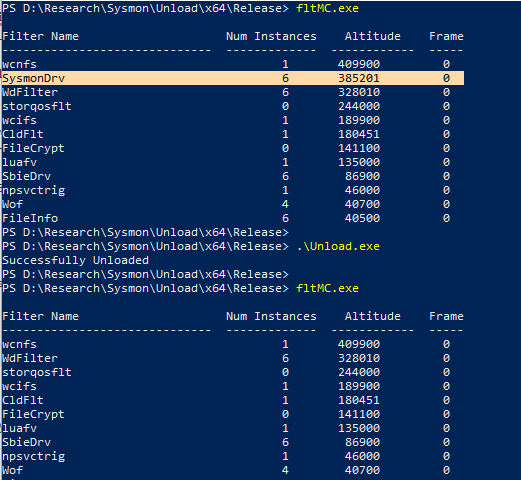The width and height of the screenshot is (521, 480).
Task: Click the CldFlt entry in the second listing
Action: point(23,400)
